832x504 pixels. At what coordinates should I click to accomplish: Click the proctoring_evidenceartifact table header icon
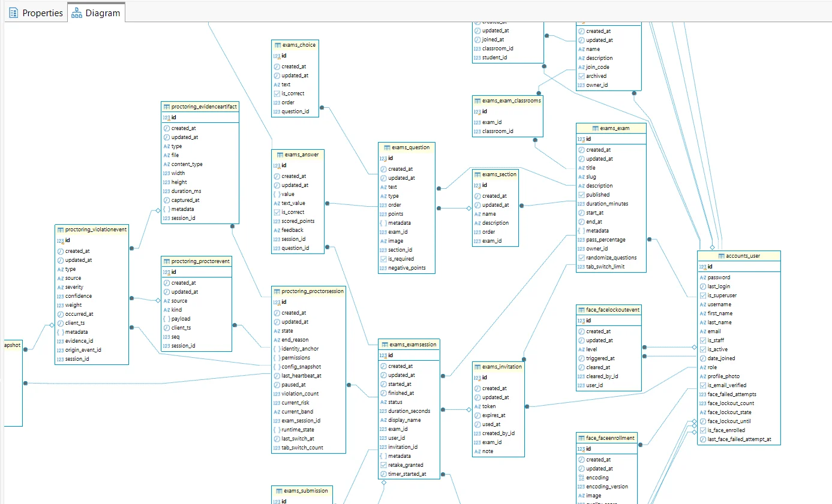pyautogui.click(x=167, y=107)
